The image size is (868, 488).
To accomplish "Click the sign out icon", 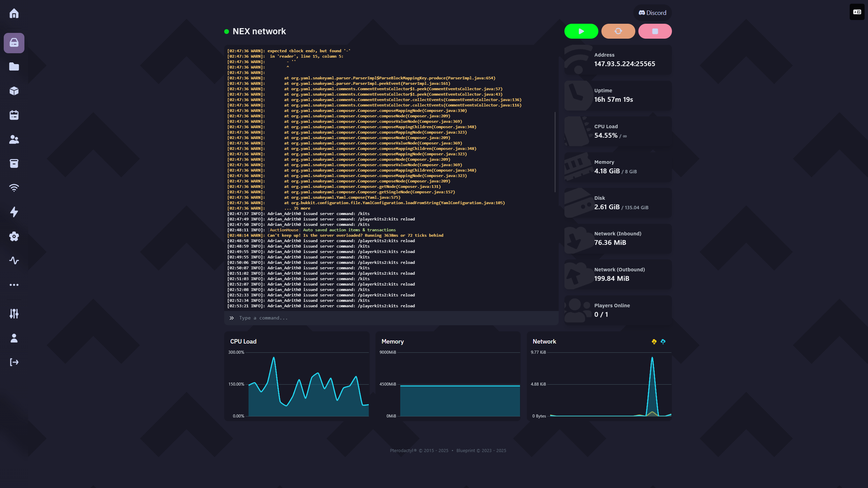I will (14, 362).
